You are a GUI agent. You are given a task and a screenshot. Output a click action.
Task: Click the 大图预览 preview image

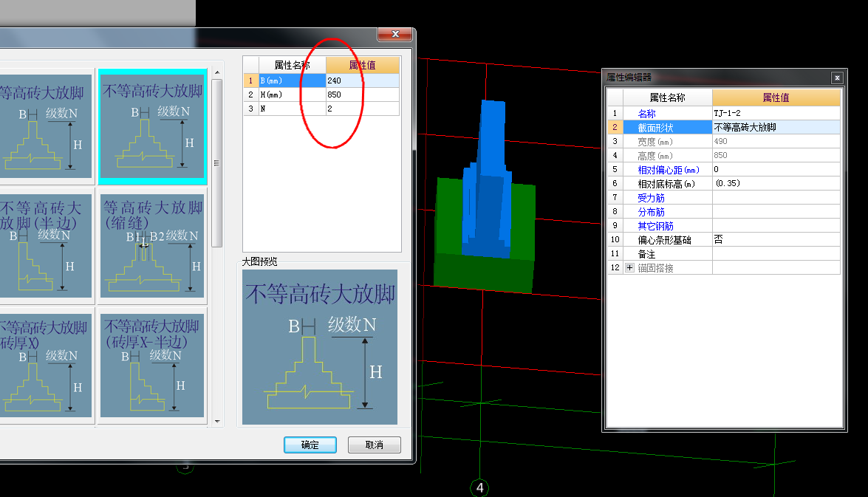pyautogui.click(x=320, y=347)
